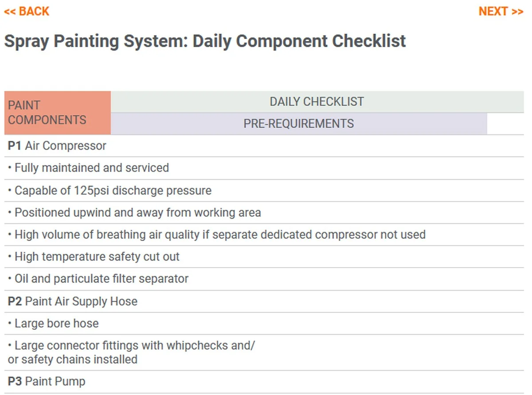Click the bold P2 component code
Viewport: 532px width, 395px height.
click(15, 302)
